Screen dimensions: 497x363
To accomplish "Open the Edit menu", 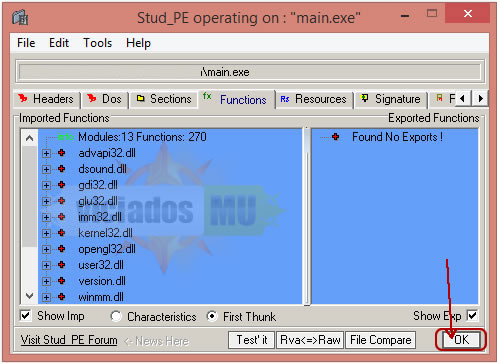I will tap(59, 43).
